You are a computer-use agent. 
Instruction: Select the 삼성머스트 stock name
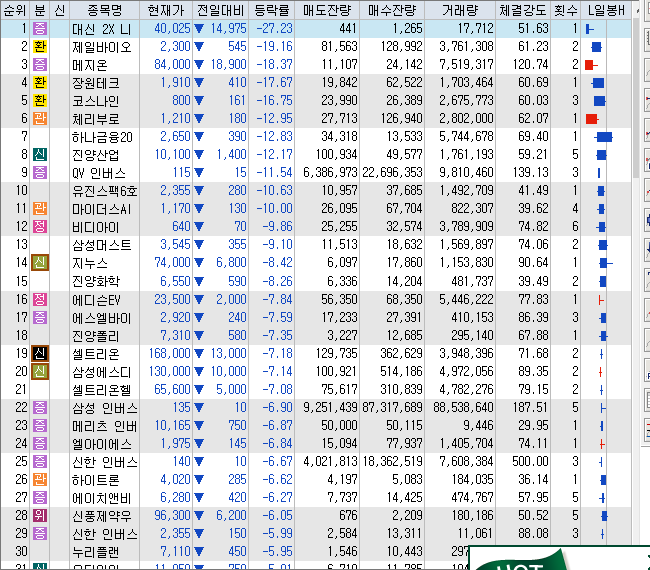point(102,245)
